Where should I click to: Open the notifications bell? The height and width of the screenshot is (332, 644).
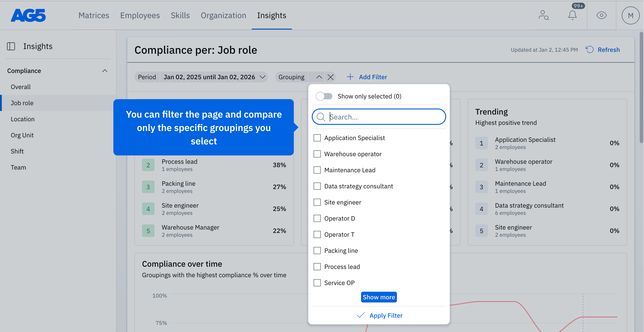point(572,15)
